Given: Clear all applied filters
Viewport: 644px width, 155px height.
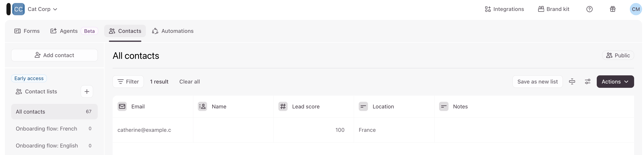Looking at the screenshot, I should pos(189,82).
